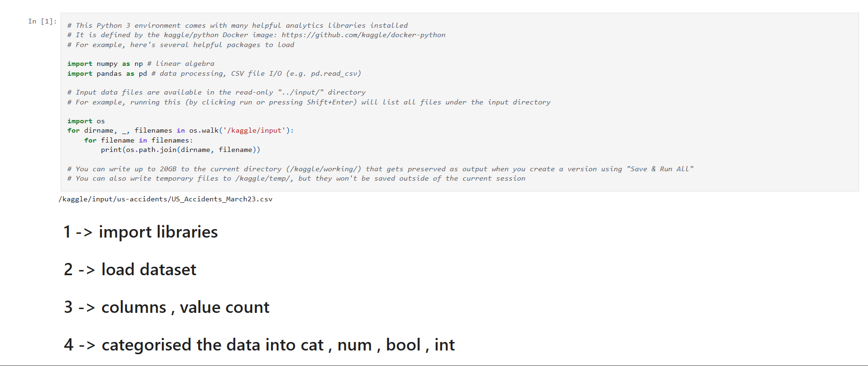868x366 pixels.
Task: Click the '1 -> import libraries' heading
Action: click(x=141, y=232)
